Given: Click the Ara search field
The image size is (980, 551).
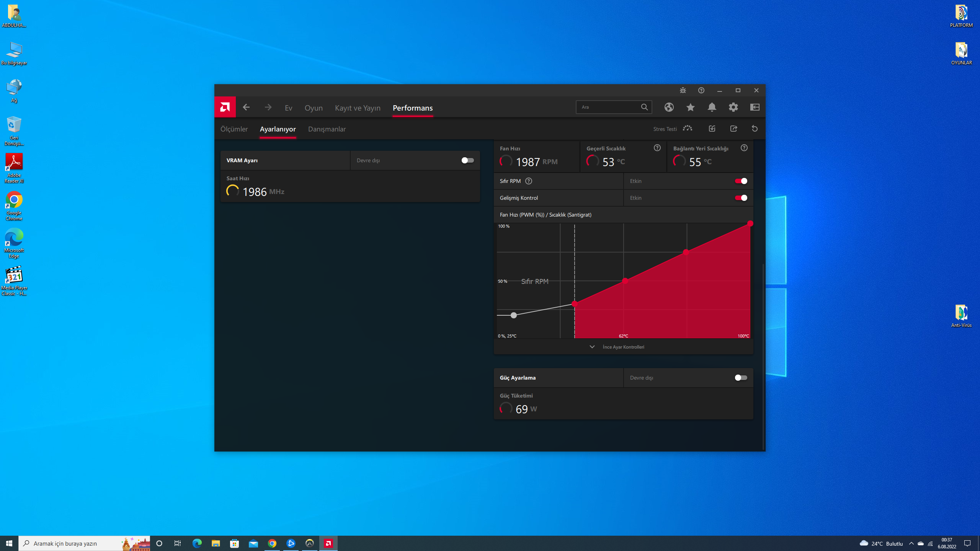Looking at the screenshot, I should [x=608, y=107].
